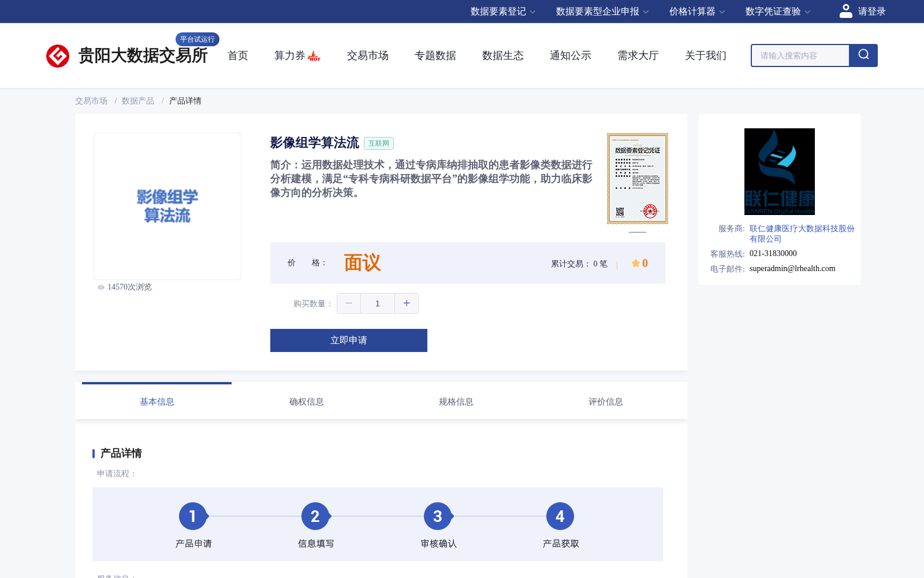Click the Guiyang Big Data Exchange logo icon
The height and width of the screenshot is (578, 924).
(x=58, y=56)
